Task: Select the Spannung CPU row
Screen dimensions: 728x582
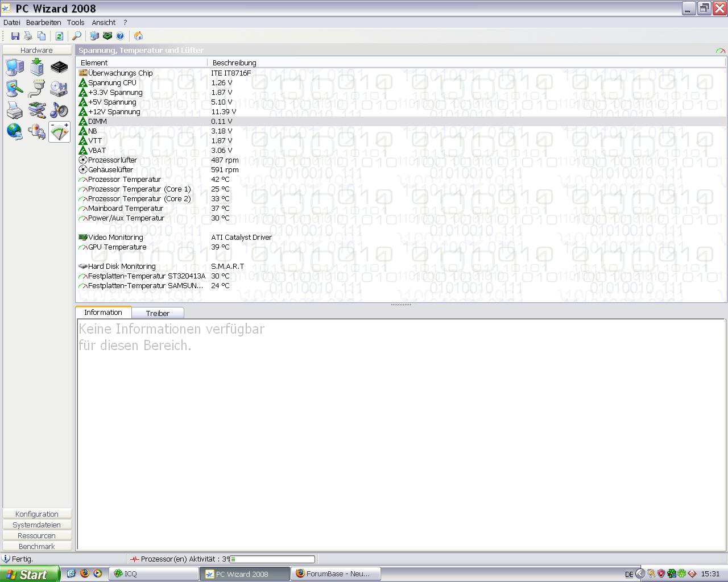Action: point(402,82)
